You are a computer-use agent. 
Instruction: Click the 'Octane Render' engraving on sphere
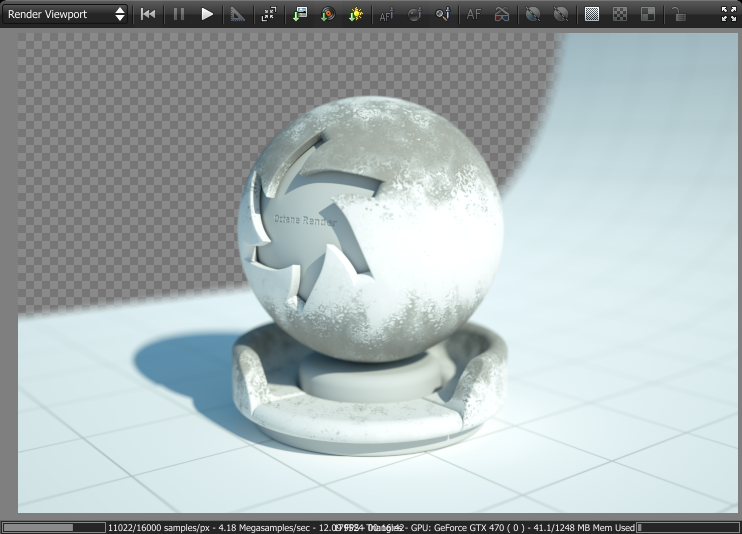(305, 220)
